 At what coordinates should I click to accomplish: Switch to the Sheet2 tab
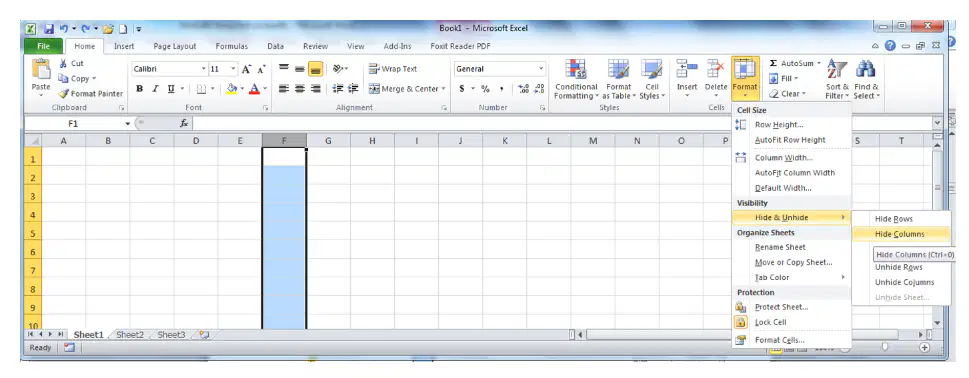[x=130, y=335]
